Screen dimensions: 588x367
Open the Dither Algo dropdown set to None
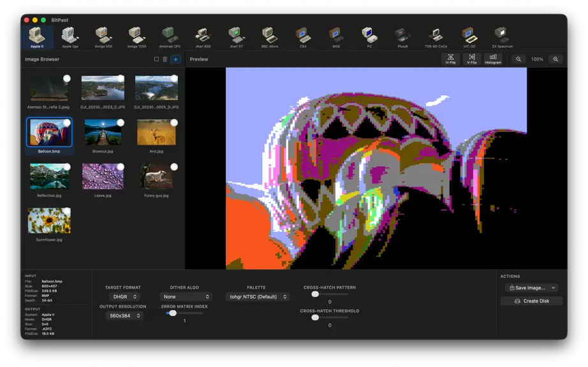click(x=186, y=297)
